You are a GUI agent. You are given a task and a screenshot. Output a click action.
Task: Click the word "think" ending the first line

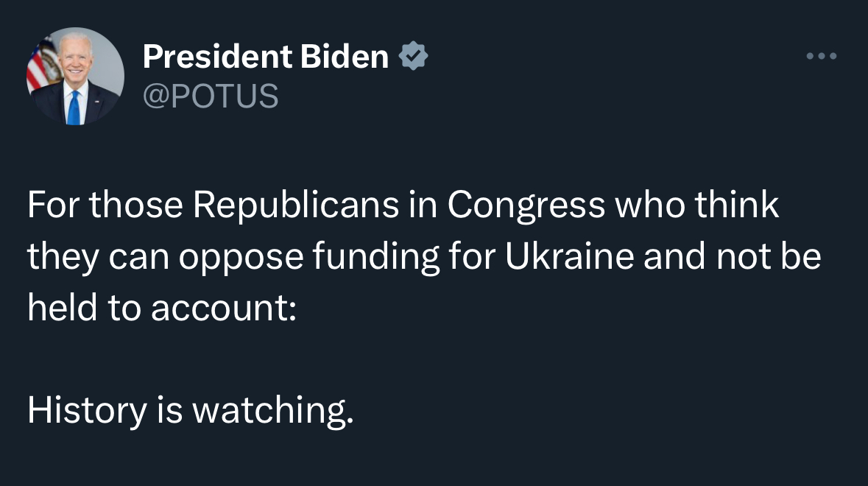737,205
